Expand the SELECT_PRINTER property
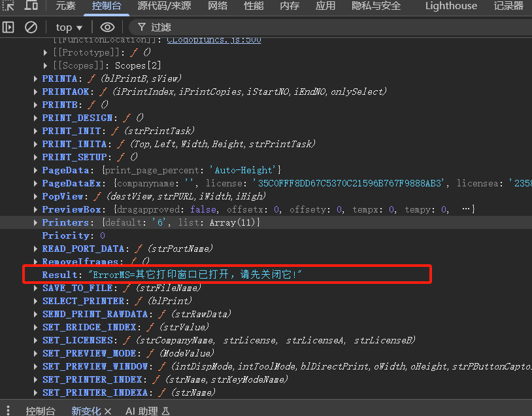The height and width of the screenshot is (416, 532). point(36,302)
